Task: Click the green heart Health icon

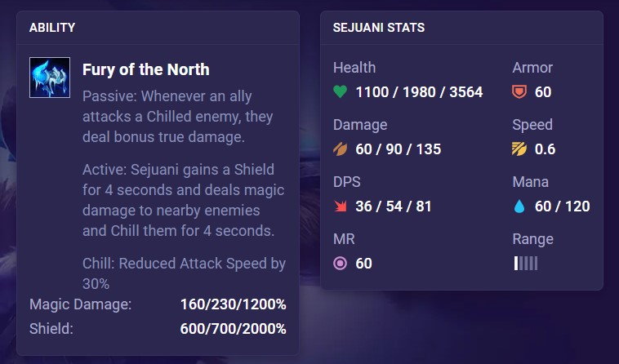Action: pyautogui.click(x=340, y=92)
